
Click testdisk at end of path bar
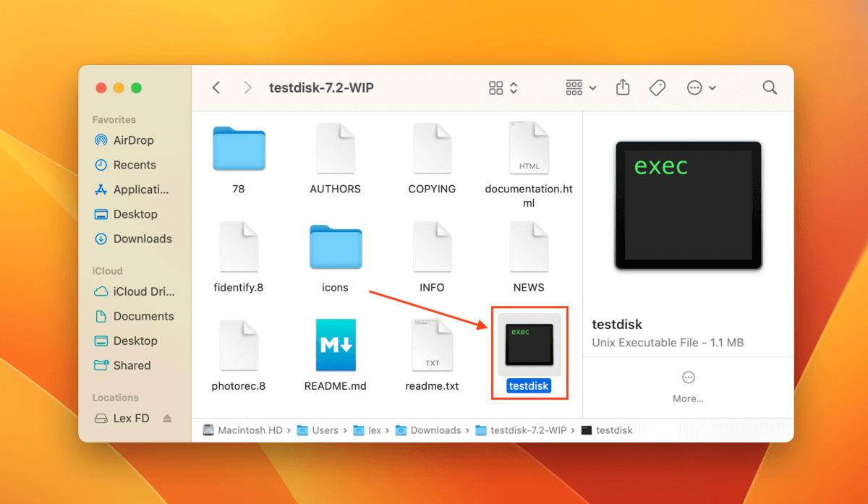click(607, 430)
